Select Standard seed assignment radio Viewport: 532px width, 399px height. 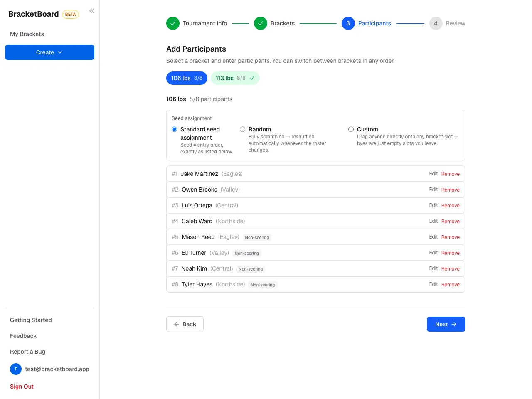pyautogui.click(x=175, y=129)
